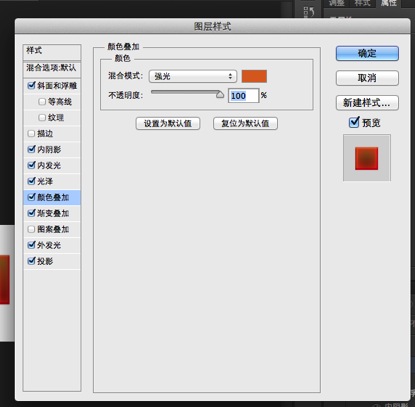
Task: Click 设置为默认值 set as default button
Action: (x=168, y=123)
